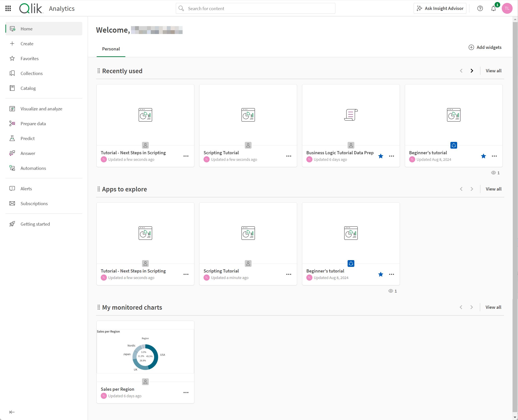Toggle favorite star on Business Logic Tutorial
Screen dimensions: 518x420
click(381, 156)
